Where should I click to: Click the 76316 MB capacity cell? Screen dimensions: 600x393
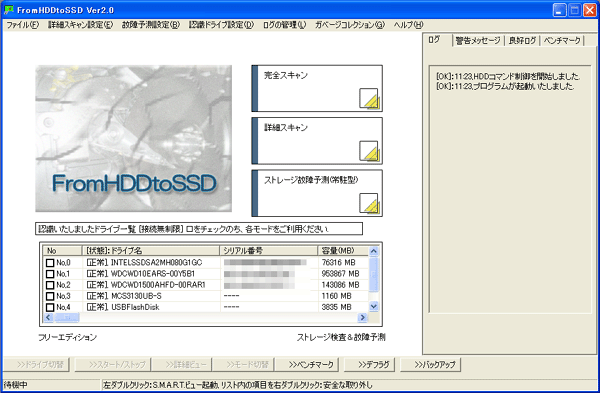click(x=338, y=263)
